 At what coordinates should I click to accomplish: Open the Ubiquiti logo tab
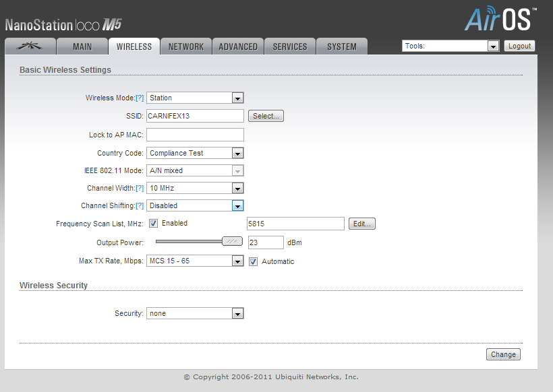(x=30, y=46)
